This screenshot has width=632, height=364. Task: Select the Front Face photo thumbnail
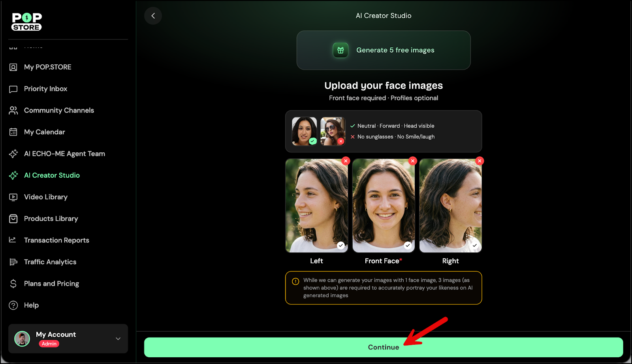pos(383,205)
